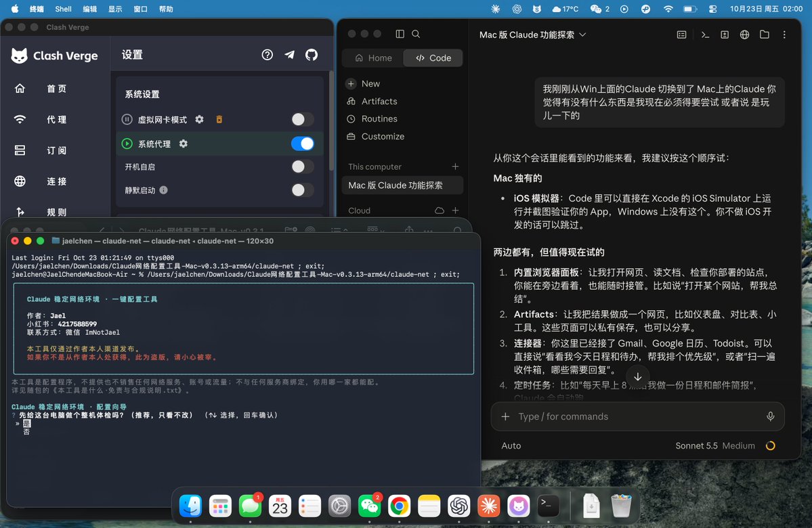
Task: Open WeChat from the Dock
Action: click(x=370, y=506)
